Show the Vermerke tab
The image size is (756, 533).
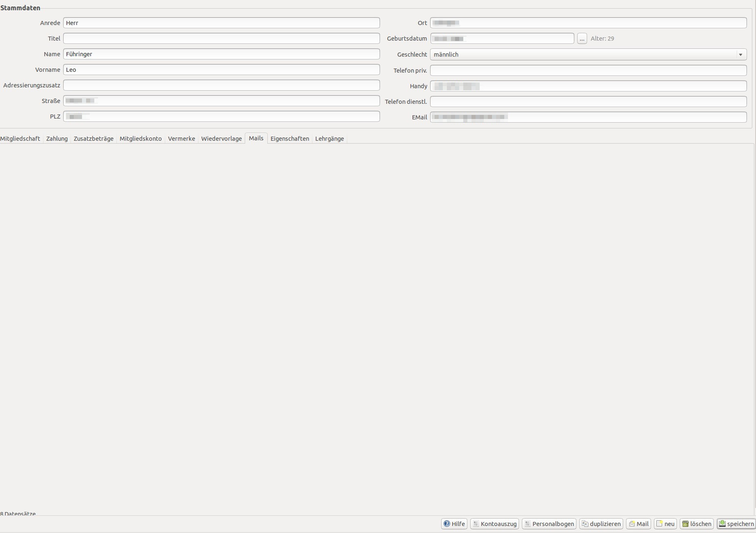(x=181, y=139)
